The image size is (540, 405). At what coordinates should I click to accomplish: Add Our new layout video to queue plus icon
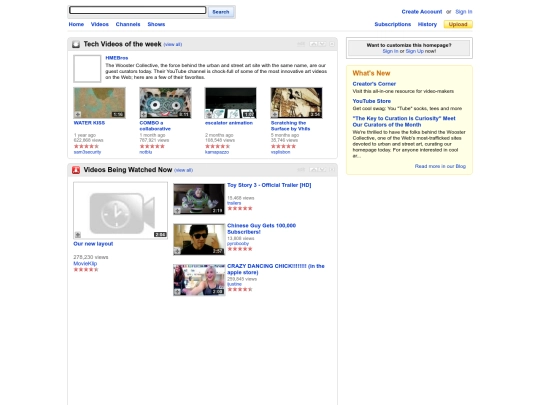[x=78, y=235]
